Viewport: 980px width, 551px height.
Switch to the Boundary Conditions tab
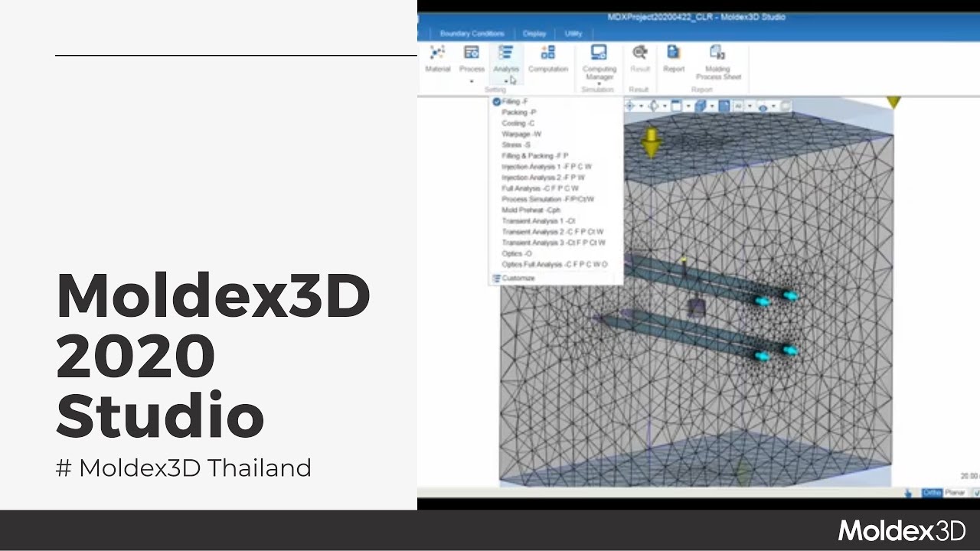tap(472, 34)
